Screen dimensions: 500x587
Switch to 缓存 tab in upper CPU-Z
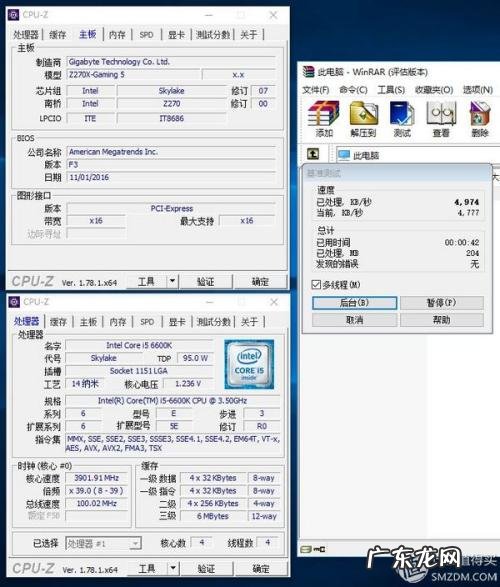pyautogui.click(x=58, y=35)
